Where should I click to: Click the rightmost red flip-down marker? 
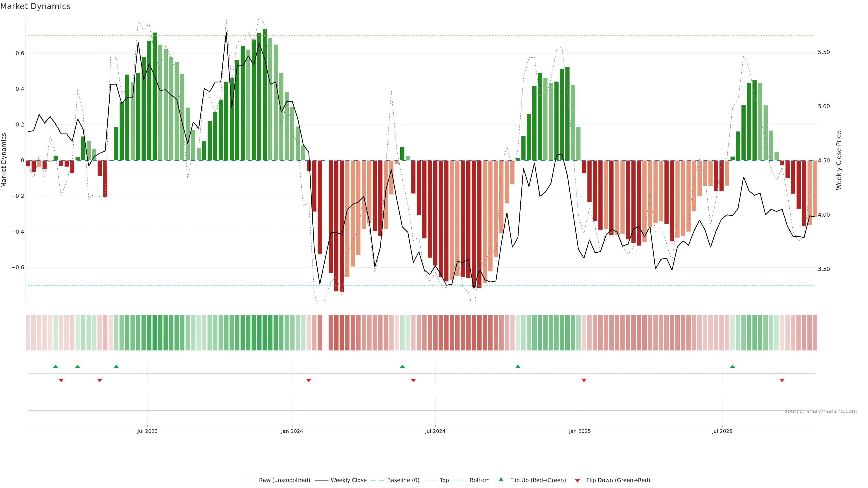(782, 380)
